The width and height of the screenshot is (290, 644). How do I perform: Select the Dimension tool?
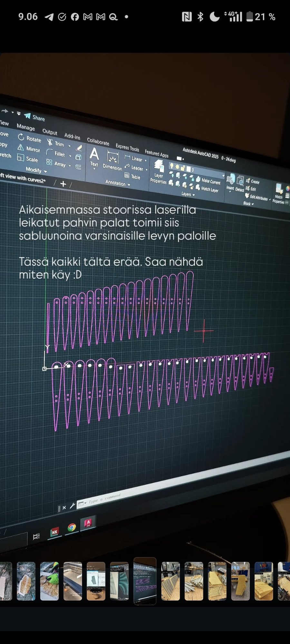pyautogui.click(x=112, y=161)
